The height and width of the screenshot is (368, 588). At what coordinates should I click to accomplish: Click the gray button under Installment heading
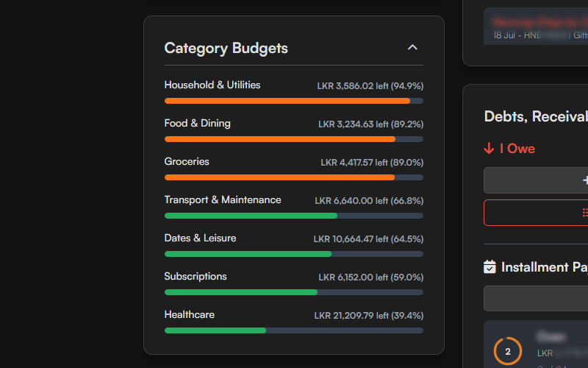(536, 299)
